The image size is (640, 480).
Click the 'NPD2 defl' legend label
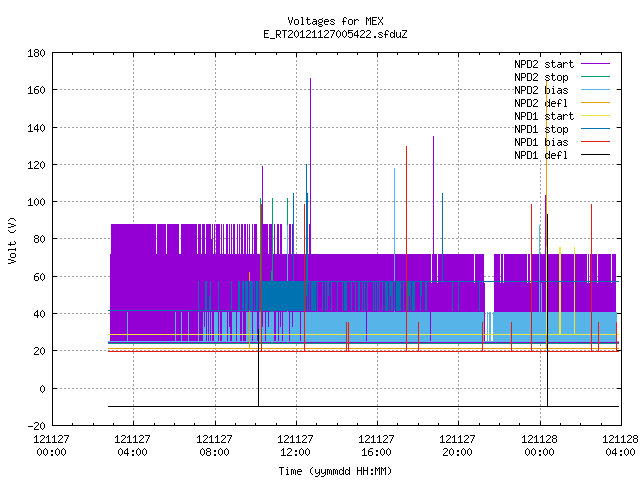[x=541, y=103]
